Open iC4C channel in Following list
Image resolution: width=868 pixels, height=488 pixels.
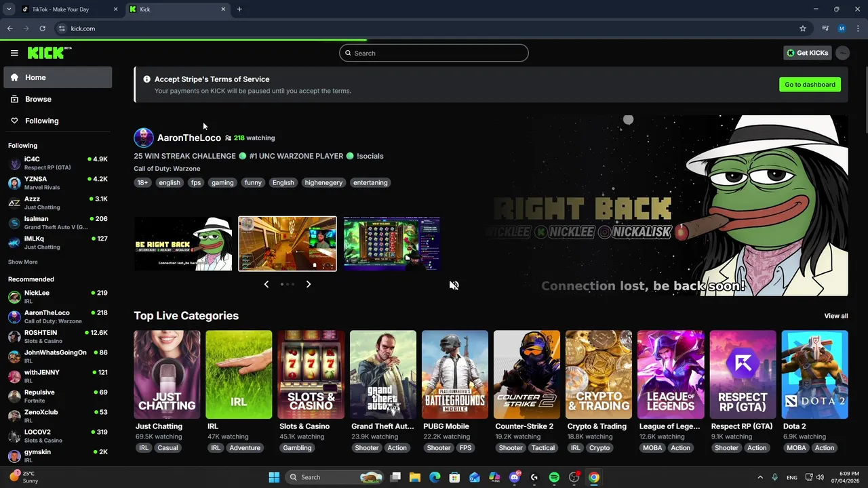tap(58, 163)
